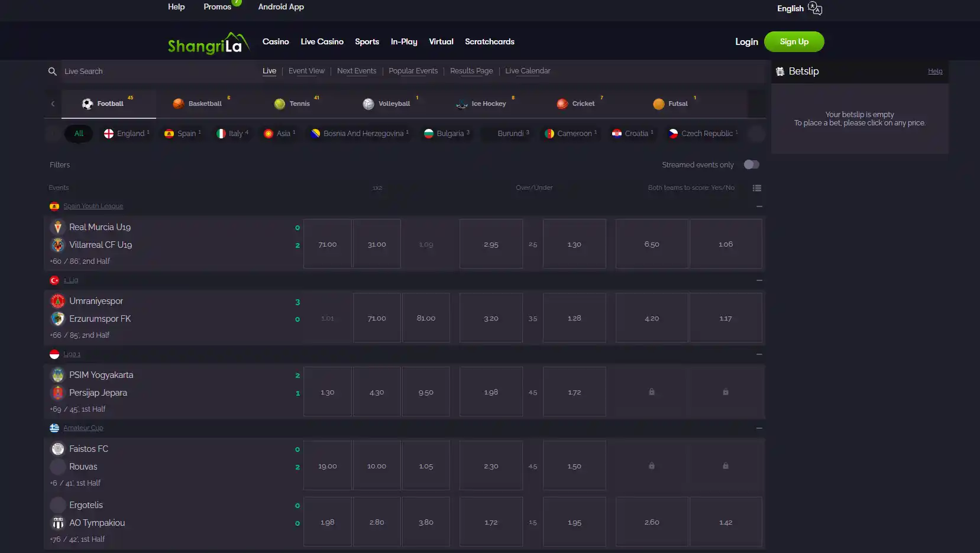Go to previous sports with left chevron
The height and width of the screenshot is (553, 980).
tap(53, 104)
